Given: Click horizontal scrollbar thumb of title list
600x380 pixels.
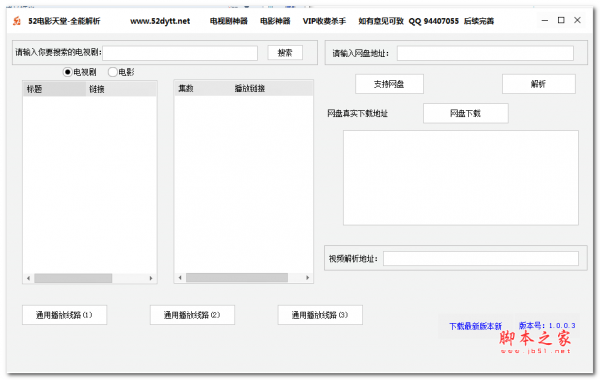Looking at the screenshot, I should click(73, 278).
